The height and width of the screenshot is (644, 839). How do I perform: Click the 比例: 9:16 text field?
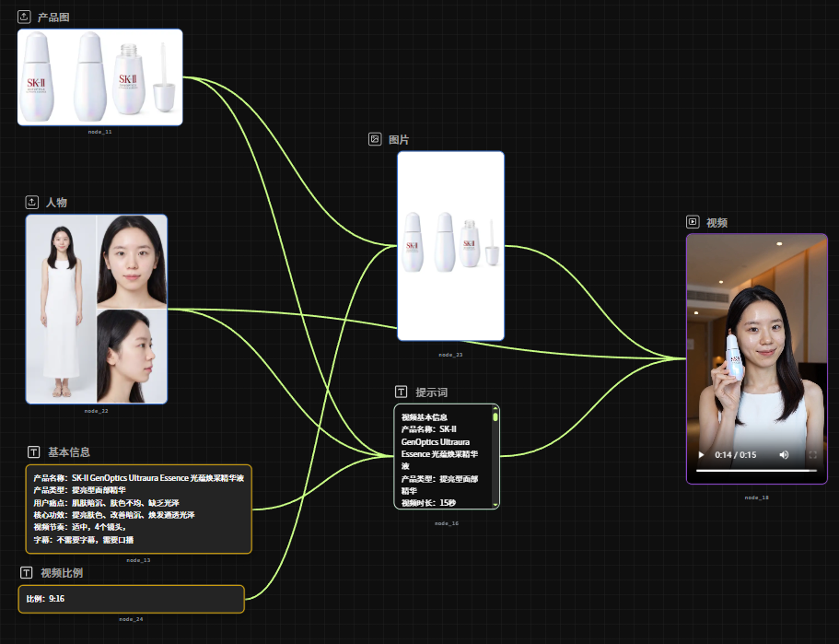tap(131, 599)
